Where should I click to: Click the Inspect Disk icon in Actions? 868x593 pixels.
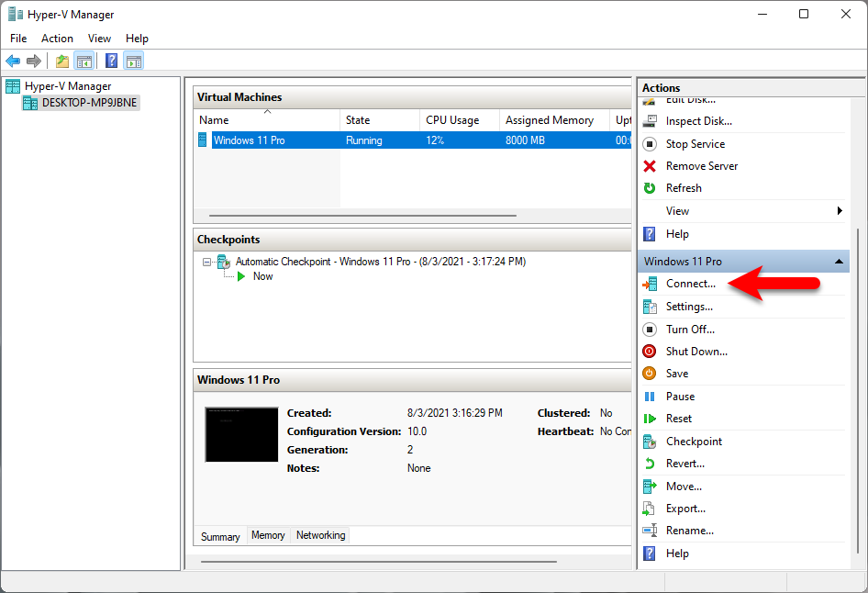pos(650,121)
